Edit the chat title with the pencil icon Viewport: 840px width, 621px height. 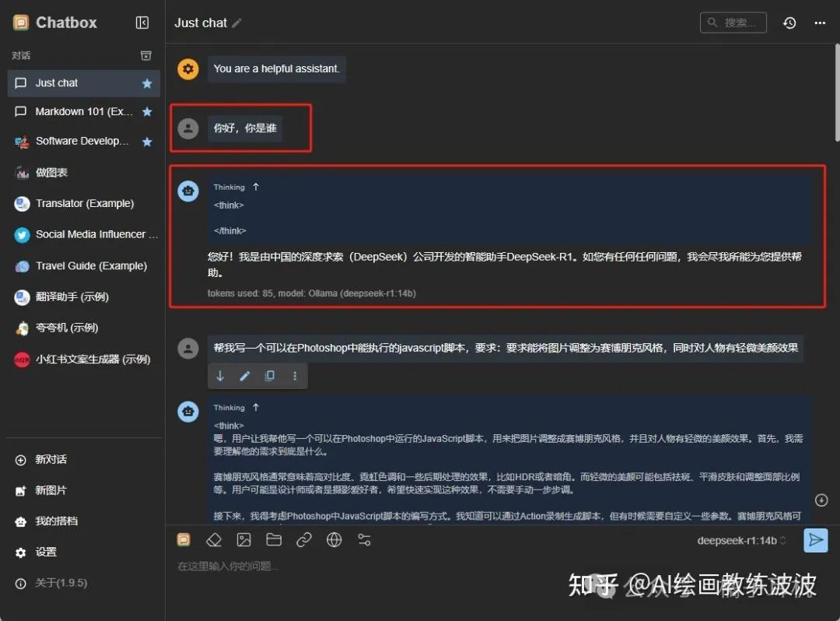pos(236,23)
